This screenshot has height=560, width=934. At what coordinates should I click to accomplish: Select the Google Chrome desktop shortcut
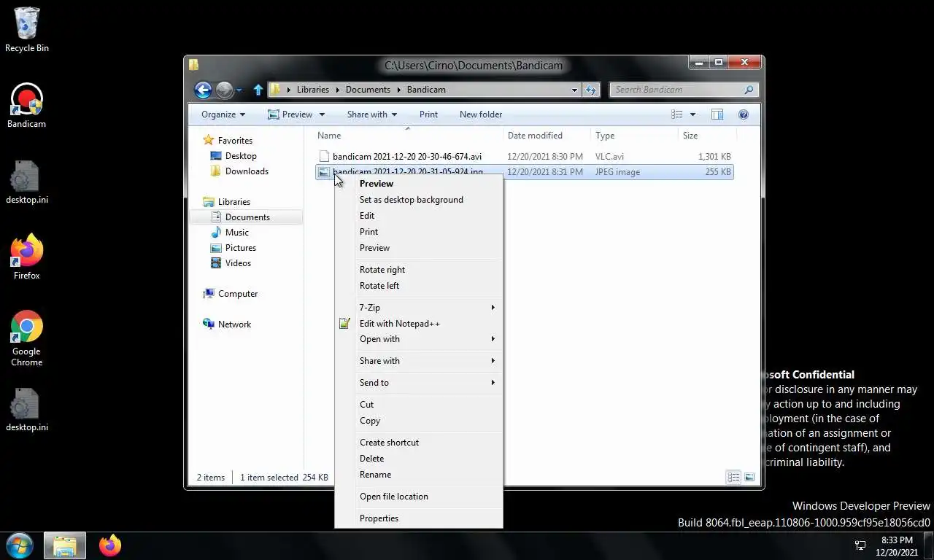pos(27,338)
